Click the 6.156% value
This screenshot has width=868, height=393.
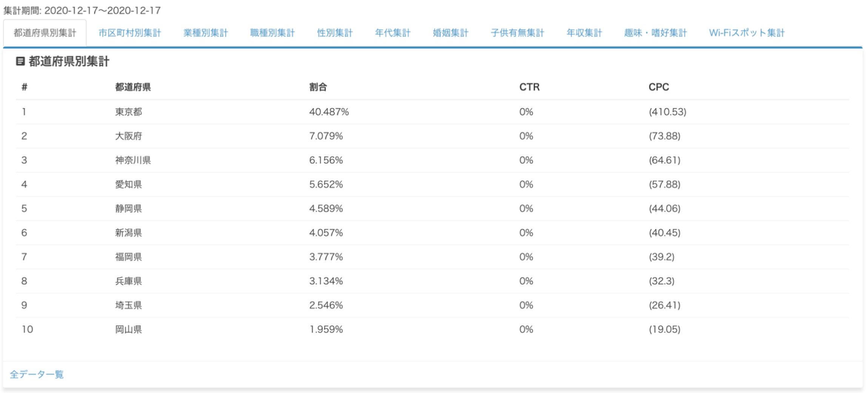coord(326,160)
